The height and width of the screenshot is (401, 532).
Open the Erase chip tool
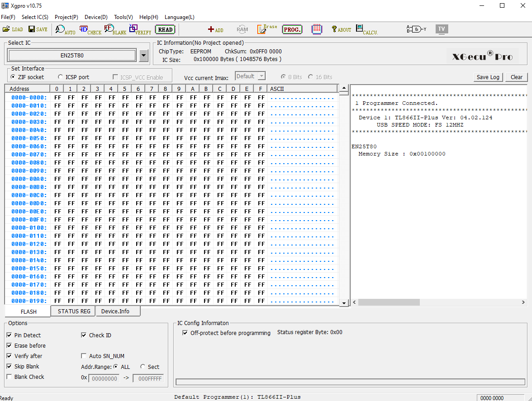266,29
